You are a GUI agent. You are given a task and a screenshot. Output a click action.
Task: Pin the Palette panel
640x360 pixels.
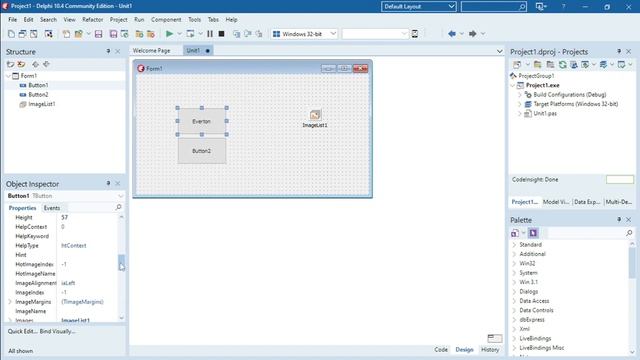[619, 220]
